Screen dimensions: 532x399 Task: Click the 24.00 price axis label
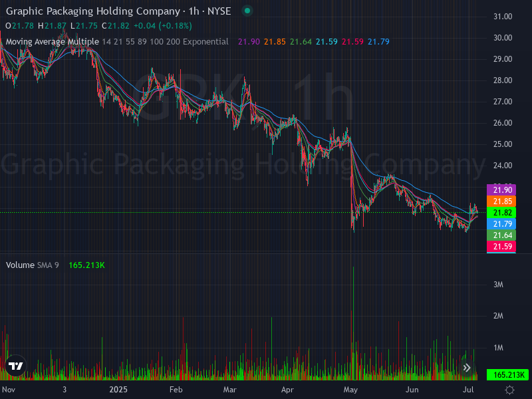coord(503,166)
